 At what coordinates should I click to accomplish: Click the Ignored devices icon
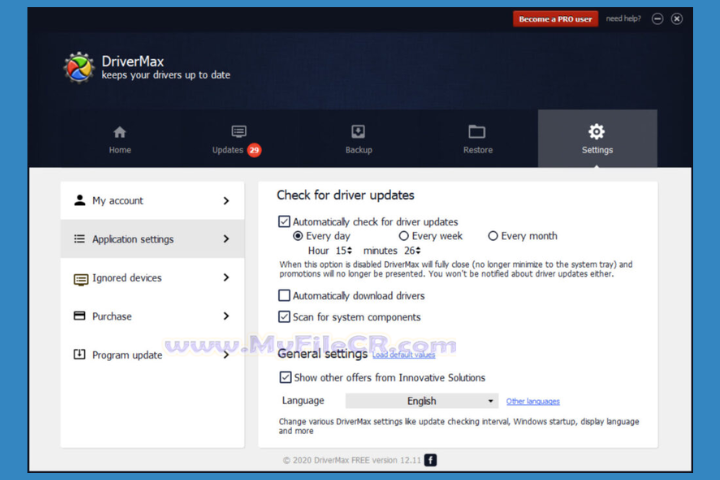coord(81,279)
